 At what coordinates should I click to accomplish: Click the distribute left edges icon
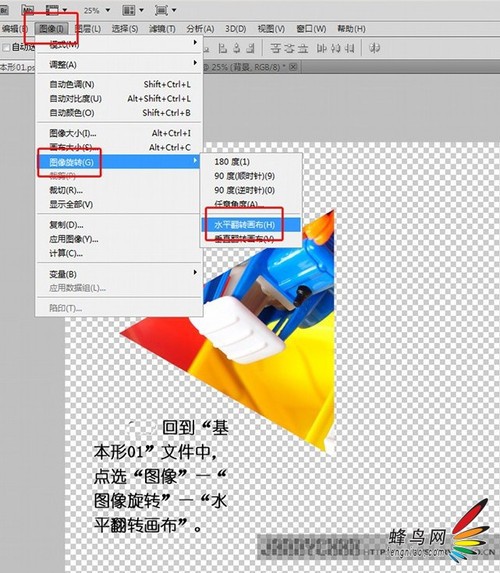click(x=322, y=48)
